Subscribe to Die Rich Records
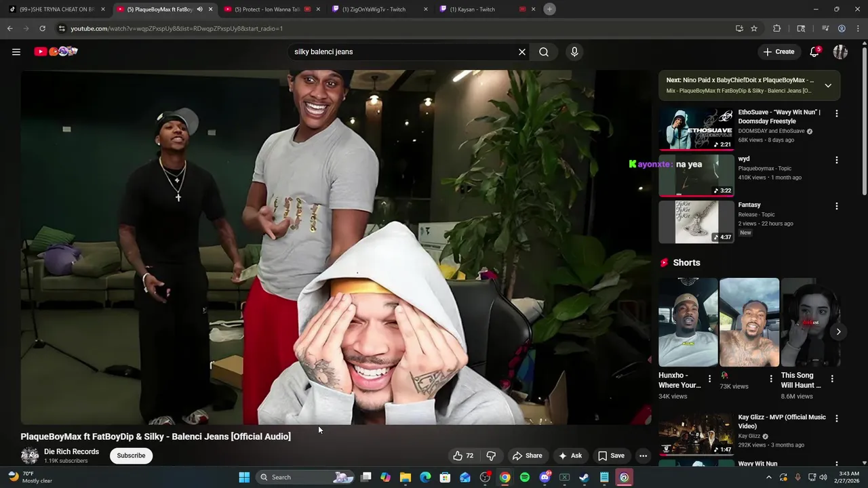 131,455
